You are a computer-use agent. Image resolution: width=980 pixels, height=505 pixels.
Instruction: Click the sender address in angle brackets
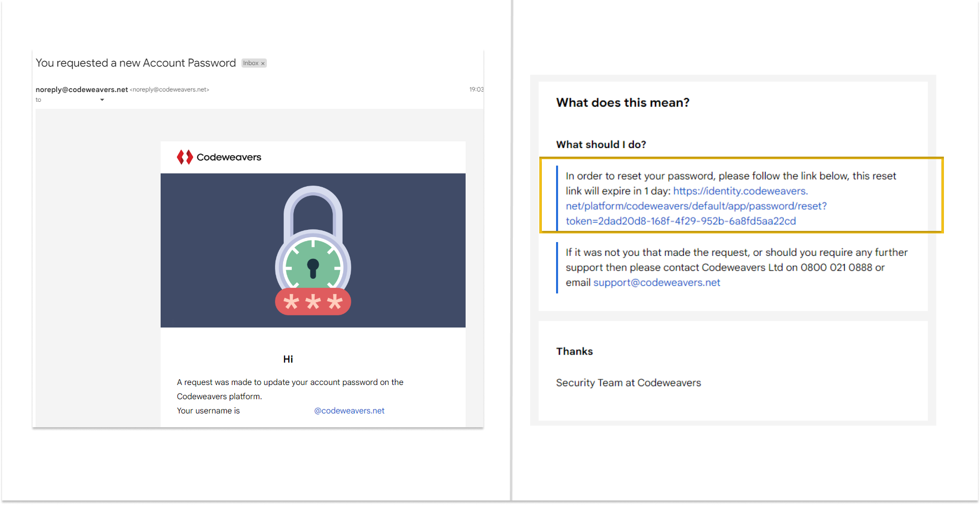pos(169,90)
